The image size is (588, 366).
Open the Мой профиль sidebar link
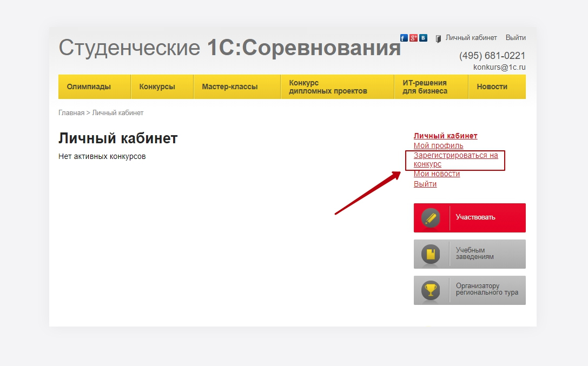coord(438,145)
